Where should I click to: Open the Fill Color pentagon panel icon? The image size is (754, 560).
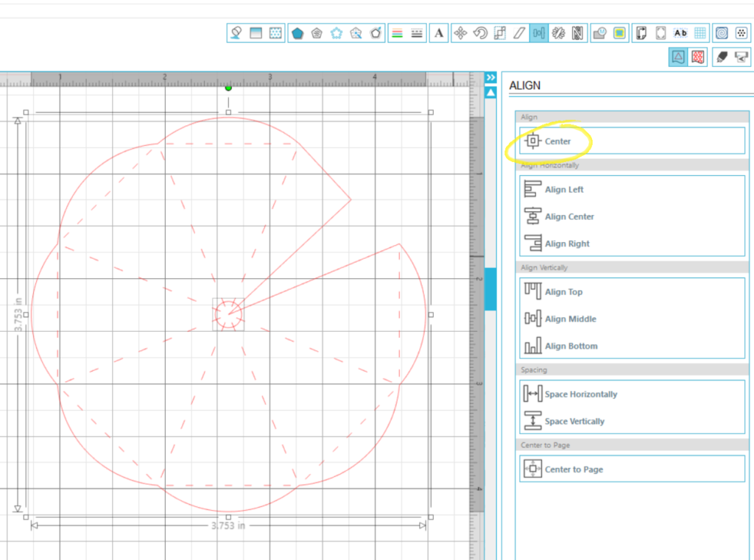coord(297,33)
